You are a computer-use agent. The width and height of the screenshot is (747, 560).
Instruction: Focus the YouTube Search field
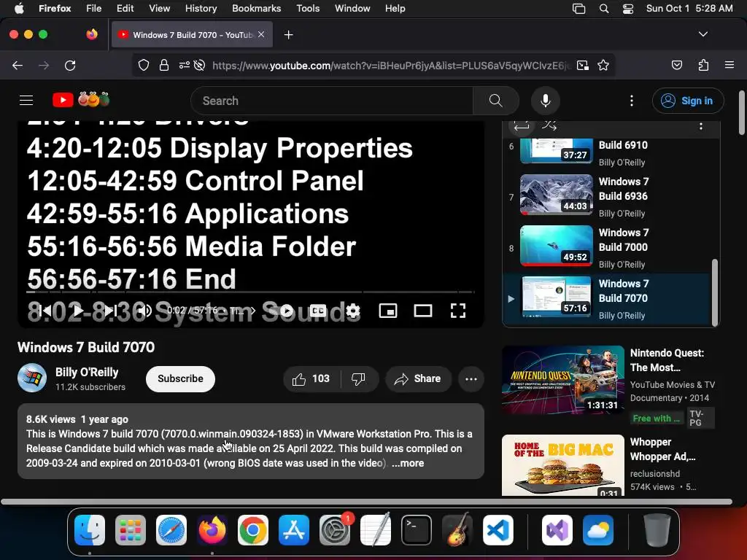(x=332, y=101)
